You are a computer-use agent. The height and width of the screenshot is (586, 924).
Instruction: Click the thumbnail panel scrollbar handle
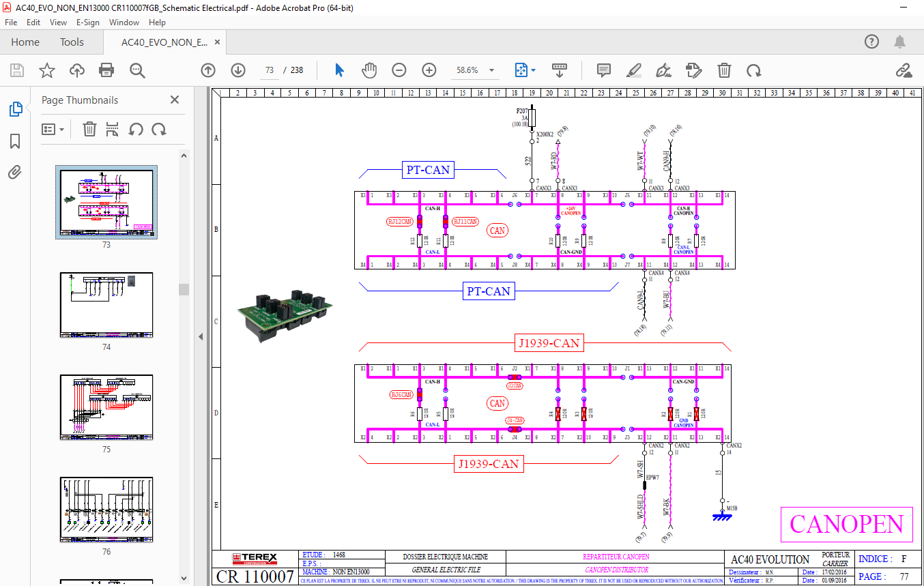184,290
